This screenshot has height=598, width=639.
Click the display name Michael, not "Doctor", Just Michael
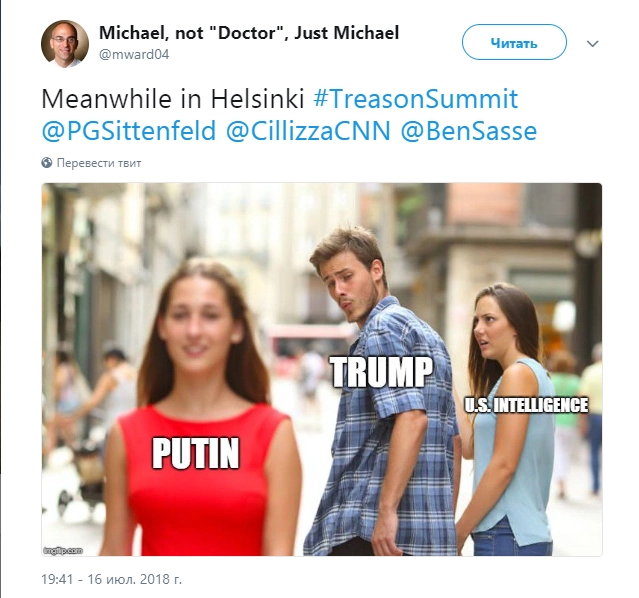(249, 33)
